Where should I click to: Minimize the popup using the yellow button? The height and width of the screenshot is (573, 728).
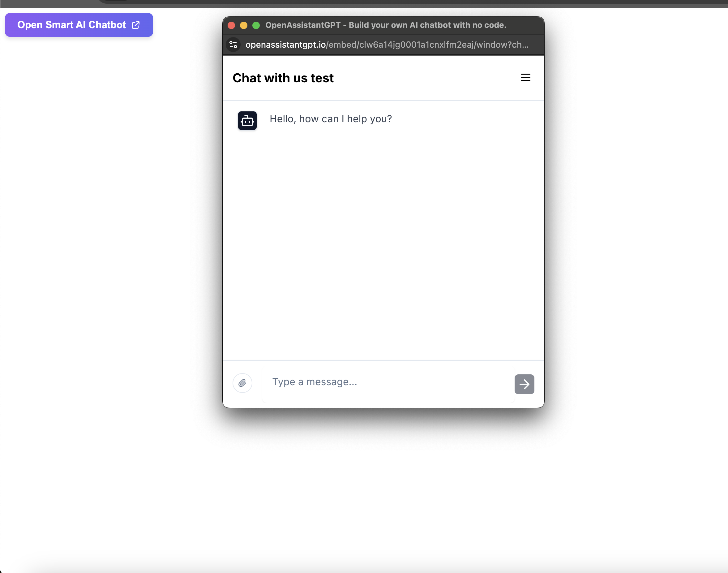[244, 25]
